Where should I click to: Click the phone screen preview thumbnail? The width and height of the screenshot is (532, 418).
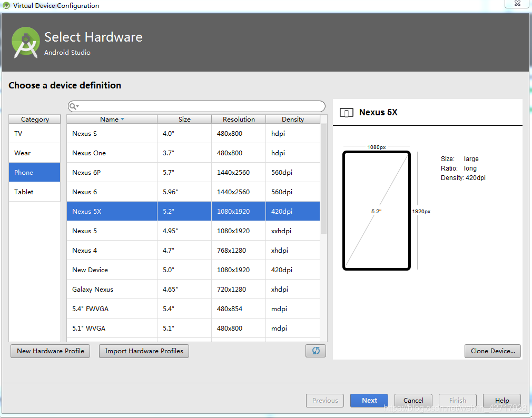377,211
